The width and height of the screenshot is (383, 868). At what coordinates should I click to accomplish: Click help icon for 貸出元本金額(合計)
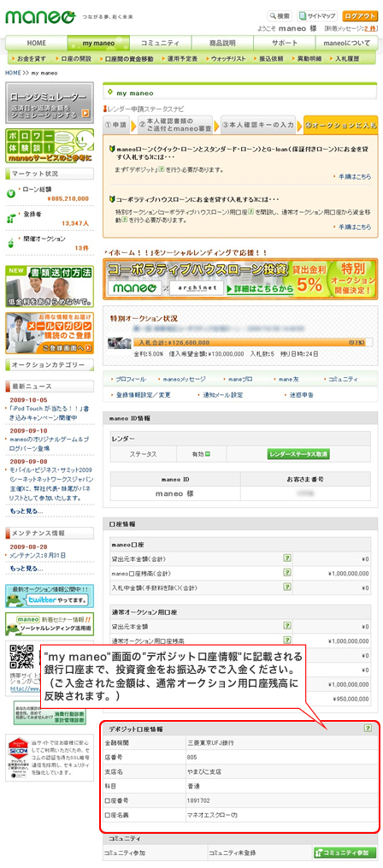(x=286, y=558)
